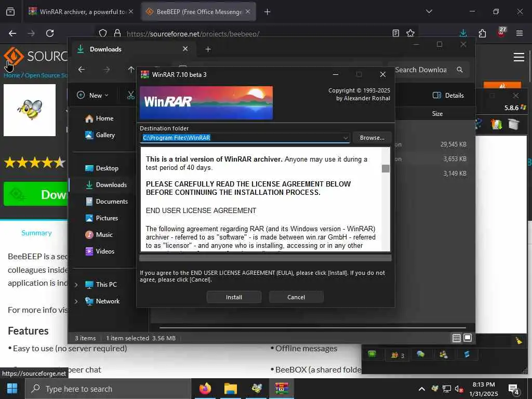The image size is (532, 399).
Task: Open Firefox from the taskbar
Action: click(x=205, y=389)
